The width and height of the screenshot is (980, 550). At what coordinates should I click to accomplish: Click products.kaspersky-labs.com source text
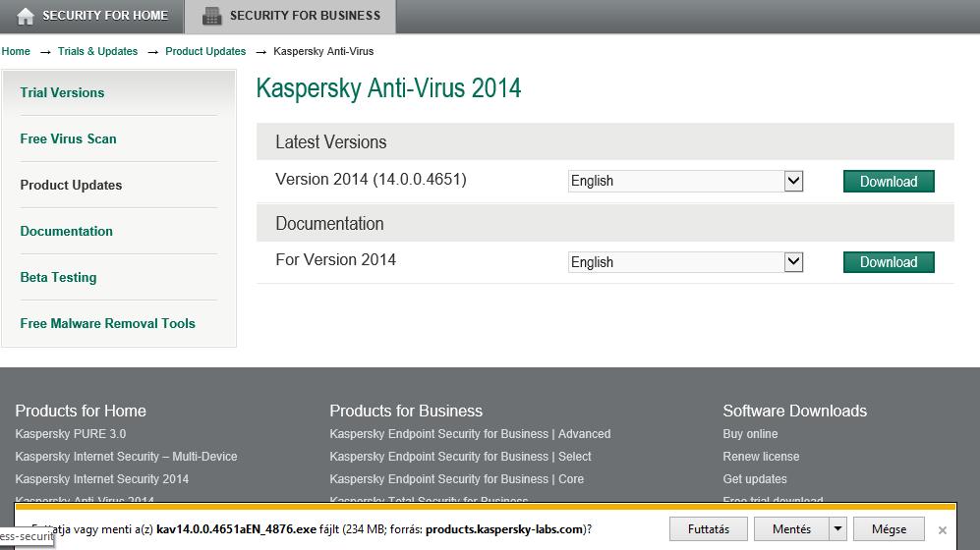click(504, 529)
